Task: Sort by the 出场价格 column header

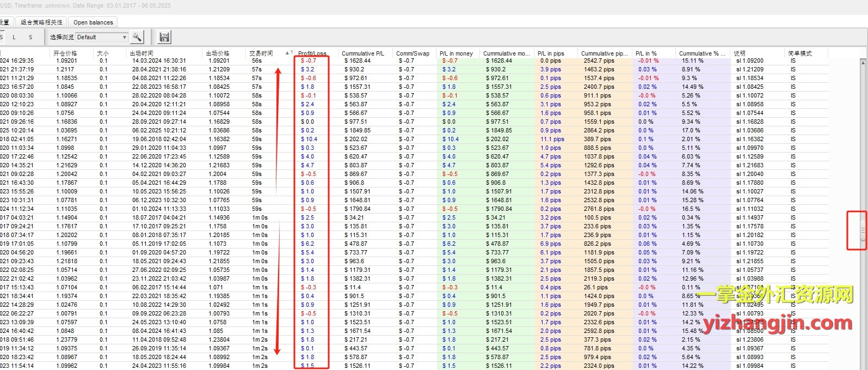Action: [218, 53]
